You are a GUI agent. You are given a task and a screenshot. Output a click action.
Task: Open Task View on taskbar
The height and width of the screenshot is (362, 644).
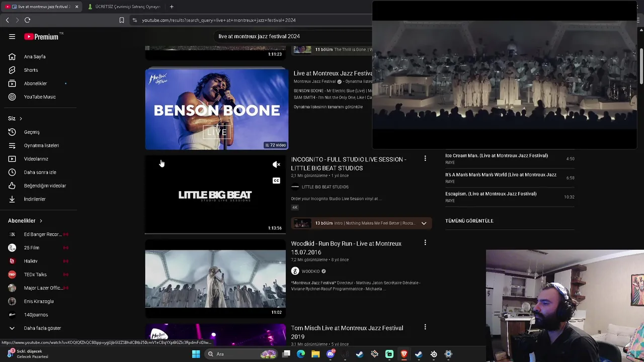coord(286,354)
